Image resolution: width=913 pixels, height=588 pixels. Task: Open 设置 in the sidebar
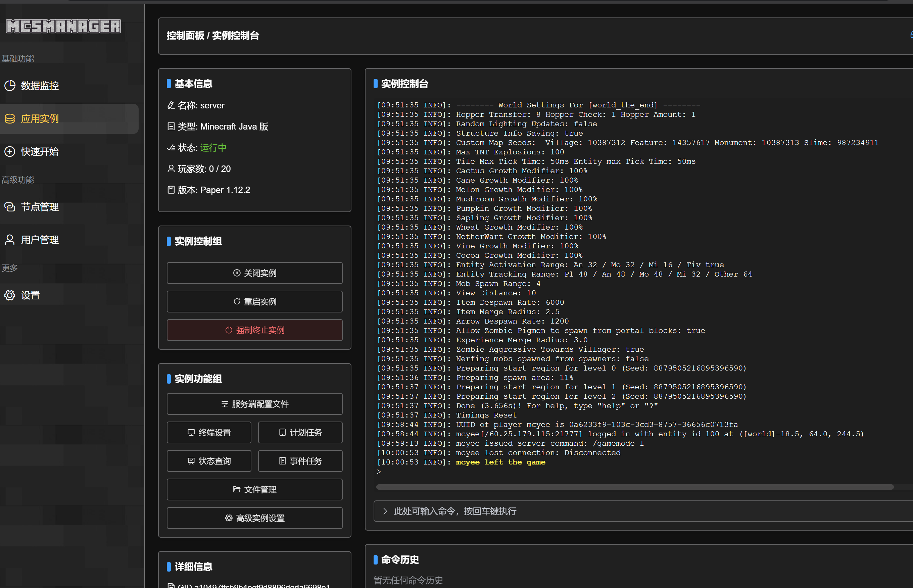[69, 295]
